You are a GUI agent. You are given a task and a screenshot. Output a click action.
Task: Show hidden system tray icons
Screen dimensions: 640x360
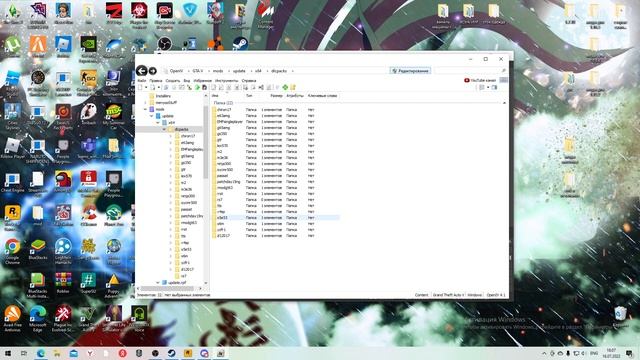[x=544, y=353]
